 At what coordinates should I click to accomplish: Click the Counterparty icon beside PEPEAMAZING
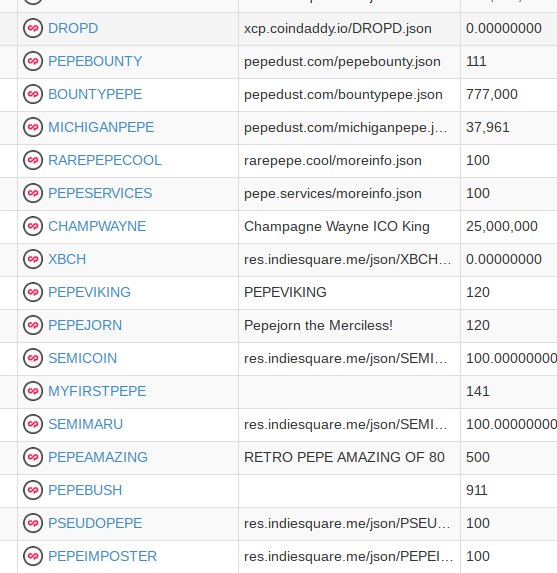[33, 457]
